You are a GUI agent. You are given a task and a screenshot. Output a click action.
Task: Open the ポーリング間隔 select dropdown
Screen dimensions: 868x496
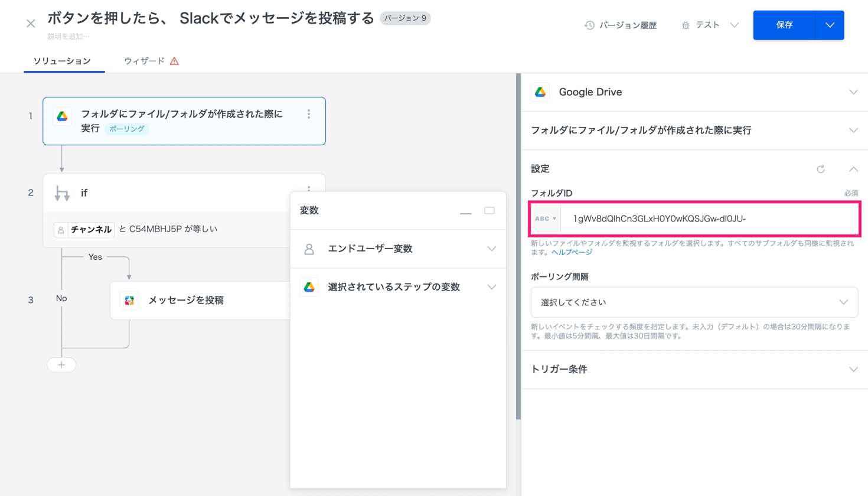[694, 302]
